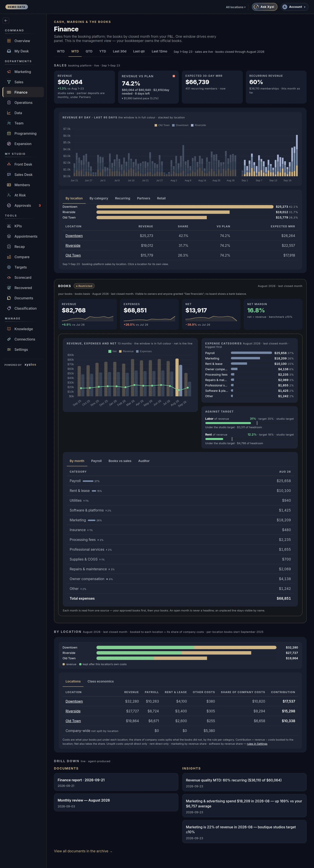Switch to the Payroll tab

[96, 461]
